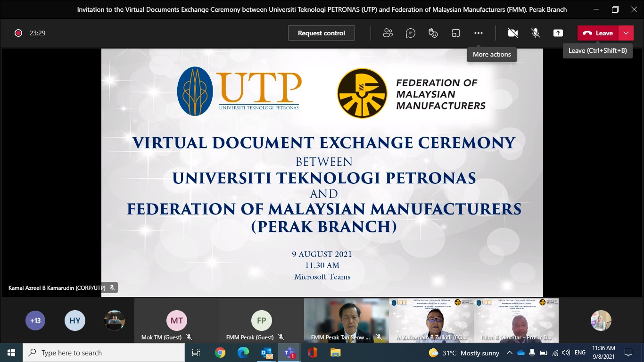Select the HY participant avatar
Image resolution: width=644 pixels, height=362 pixels.
click(x=75, y=321)
